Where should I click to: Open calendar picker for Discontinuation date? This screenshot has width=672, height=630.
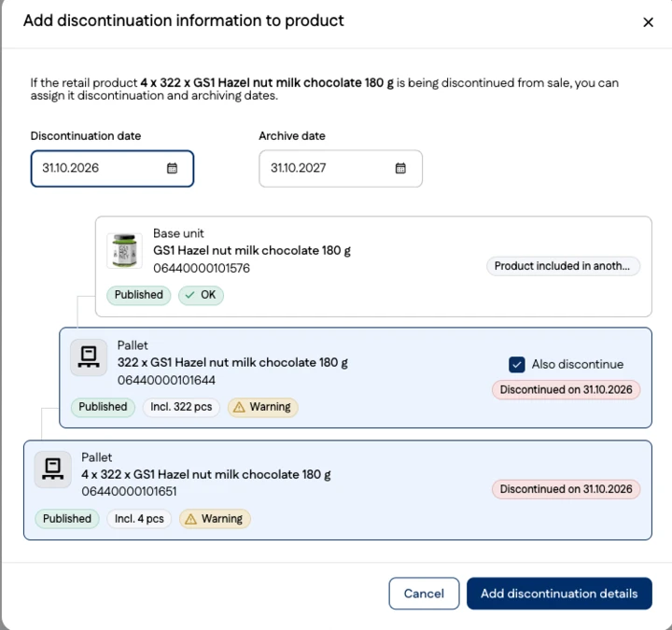172,168
